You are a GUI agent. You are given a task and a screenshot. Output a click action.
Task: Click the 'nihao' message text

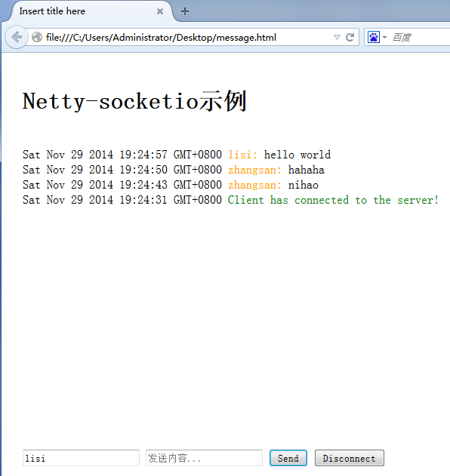pyautogui.click(x=304, y=185)
